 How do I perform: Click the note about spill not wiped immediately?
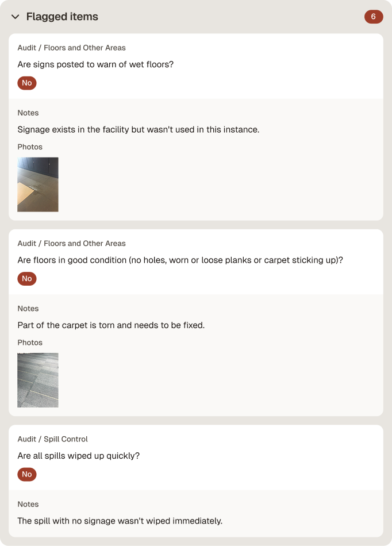[x=120, y=521]
